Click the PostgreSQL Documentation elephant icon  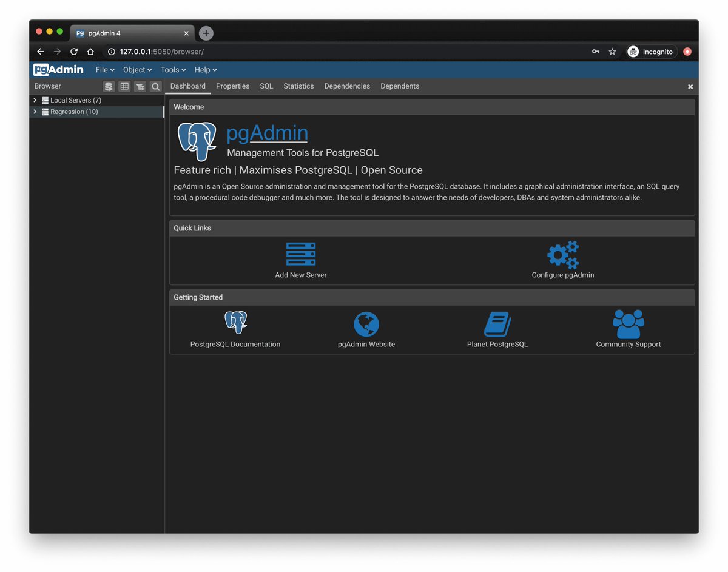click(235, 323)
